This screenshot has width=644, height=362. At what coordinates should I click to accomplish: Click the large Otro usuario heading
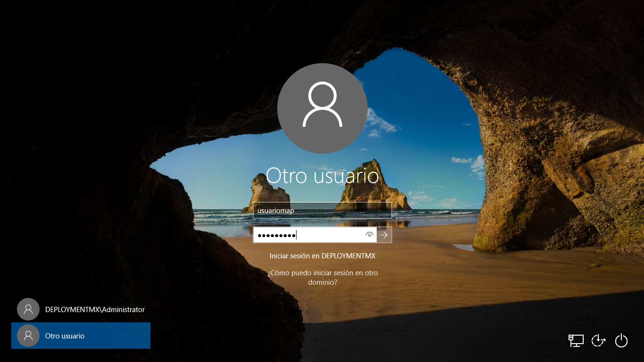coord(322,176)
